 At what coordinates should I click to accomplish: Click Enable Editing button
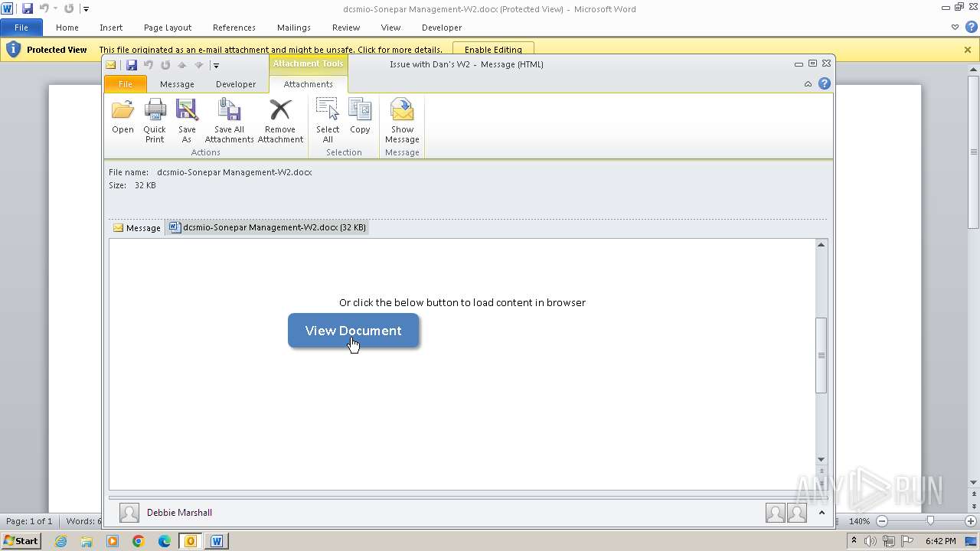click(493, 50)
